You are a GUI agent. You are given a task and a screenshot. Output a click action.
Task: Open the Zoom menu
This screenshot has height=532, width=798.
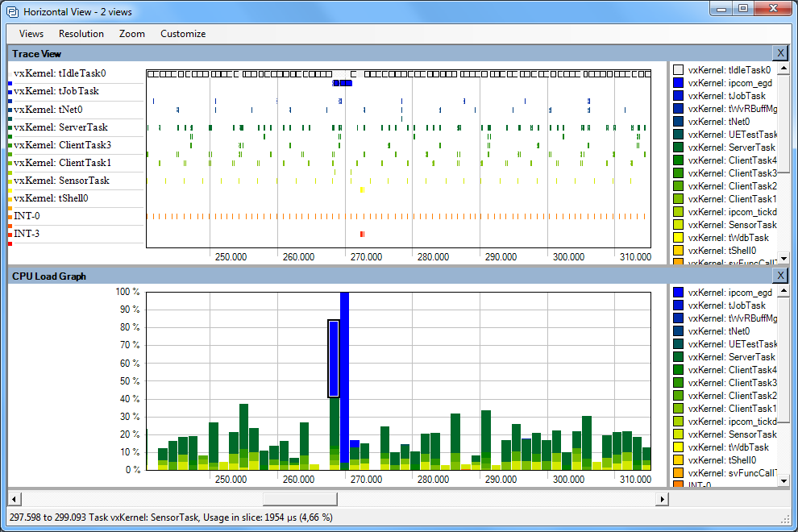[x=132, y=34]
